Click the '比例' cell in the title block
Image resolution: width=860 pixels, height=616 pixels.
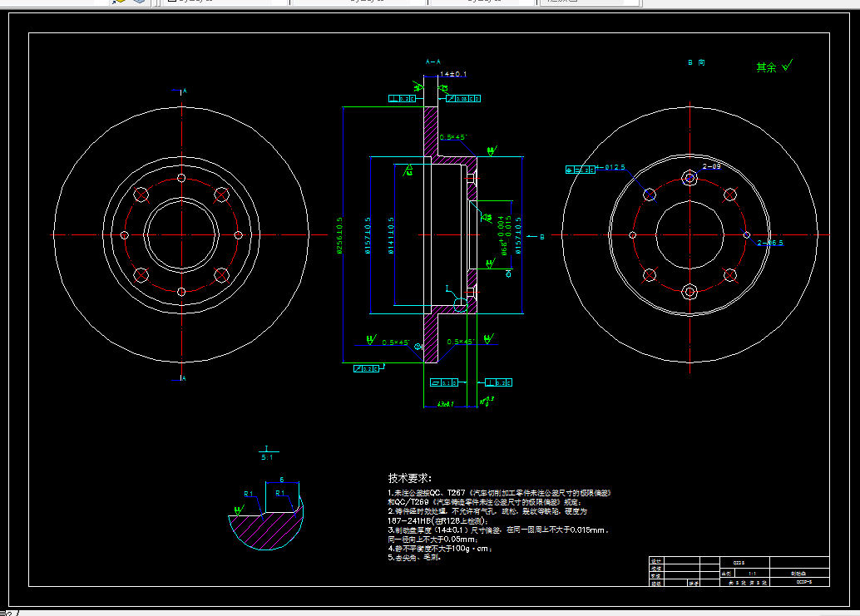click(x=727, y=574)
